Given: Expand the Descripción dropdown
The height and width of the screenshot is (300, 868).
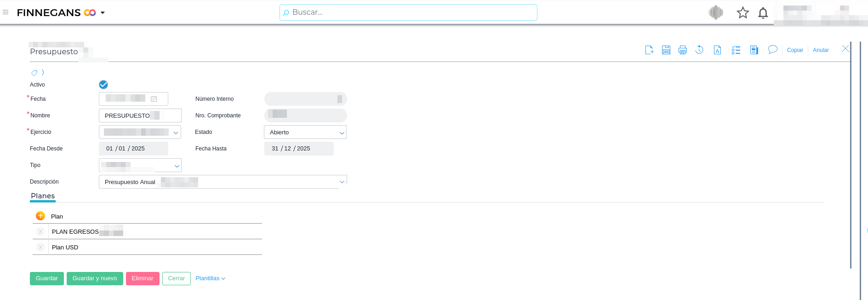Looking at the screenshot, I should [342, 182].
